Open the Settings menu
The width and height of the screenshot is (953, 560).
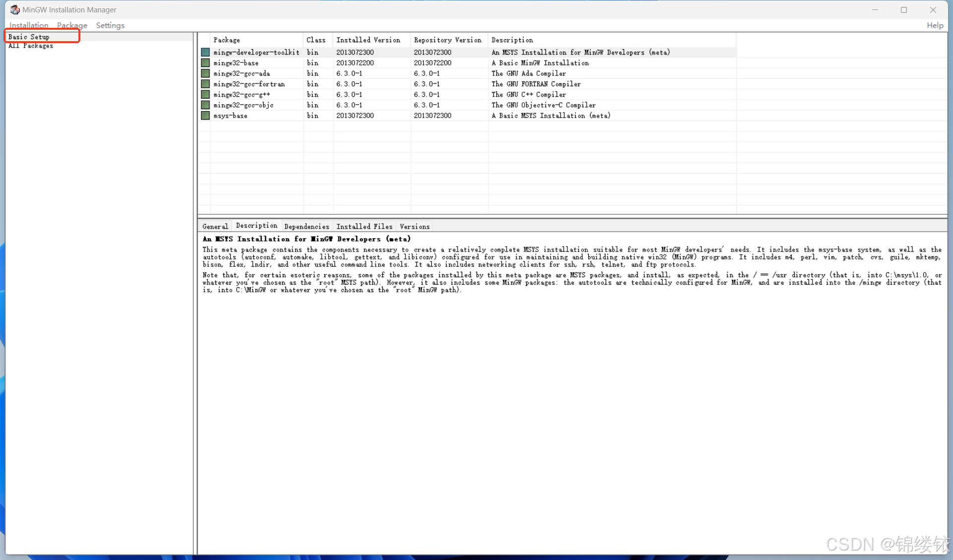tap(110, 25)
